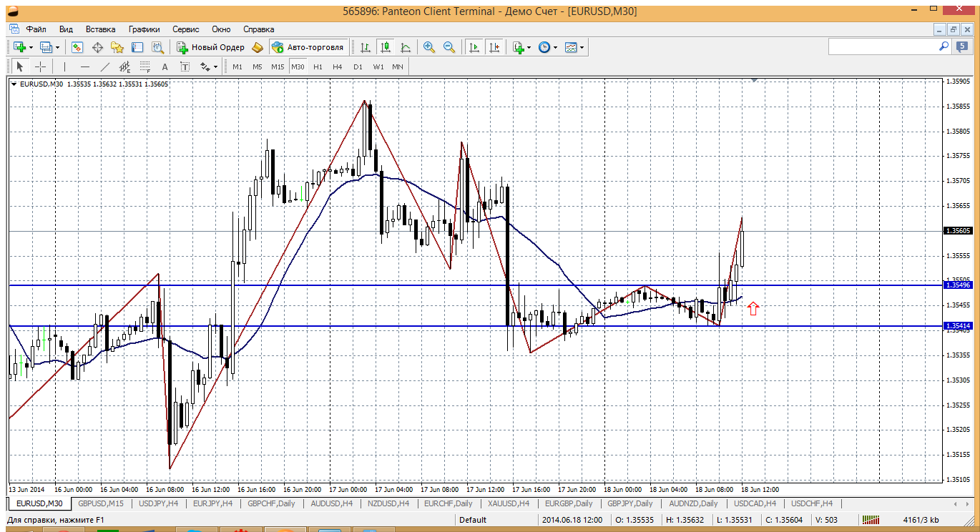Viewport: 980px width, 532px height.
Task: Open the Вставка menu
Action: click(x=100, y=29)
